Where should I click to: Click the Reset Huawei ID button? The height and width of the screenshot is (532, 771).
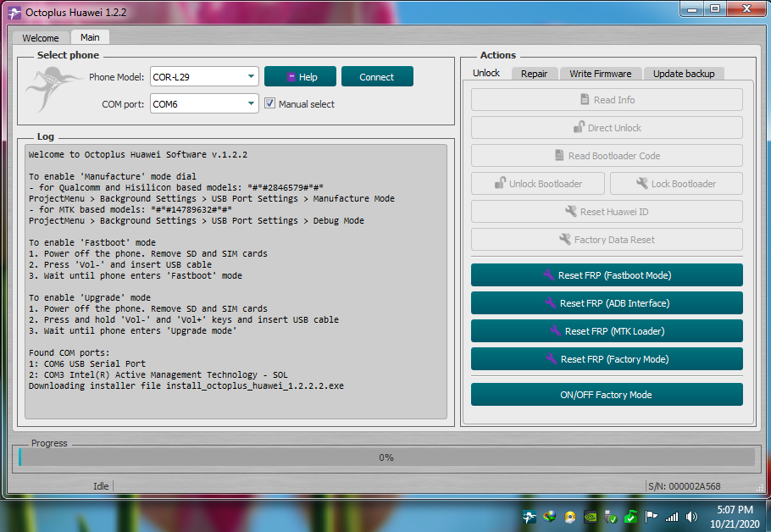[x=607, y=212]
